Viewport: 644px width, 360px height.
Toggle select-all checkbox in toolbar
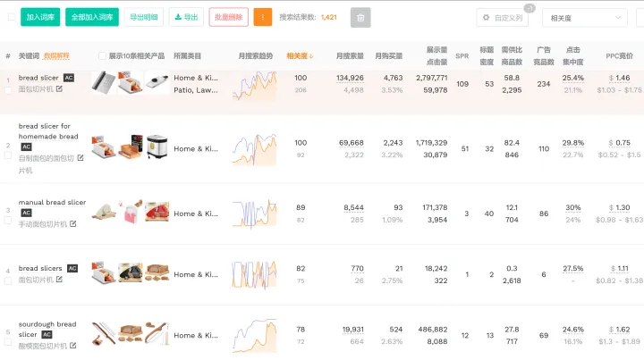pyautogui.click(x=12, y=17)
